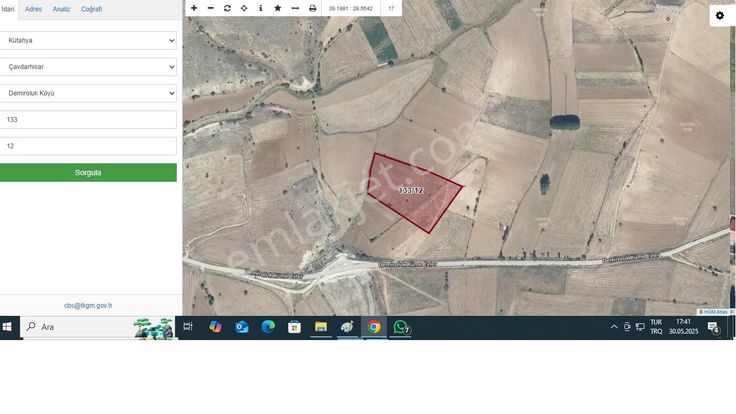Viewport: 736px width, 414px height.
Task: Open the Coğrafi tab
Action: tap(92, 9)
